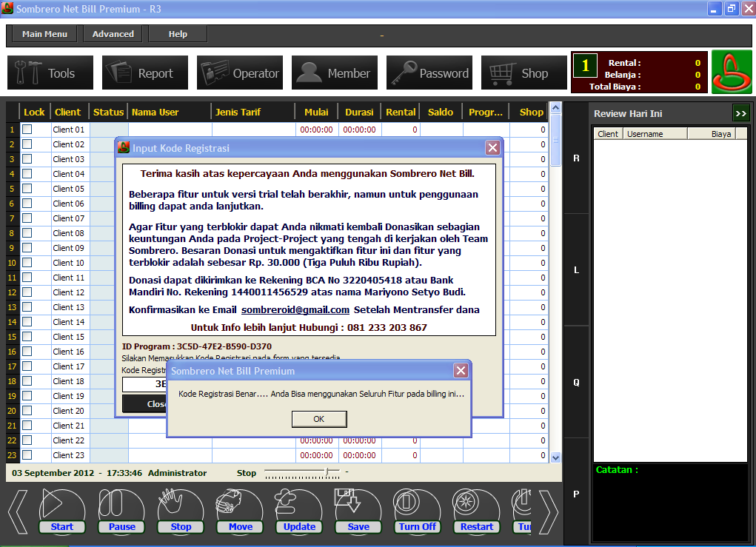Click the Durasi column header
The width and height of the screenshot is (756, 547).
click(x=359, y=112)
